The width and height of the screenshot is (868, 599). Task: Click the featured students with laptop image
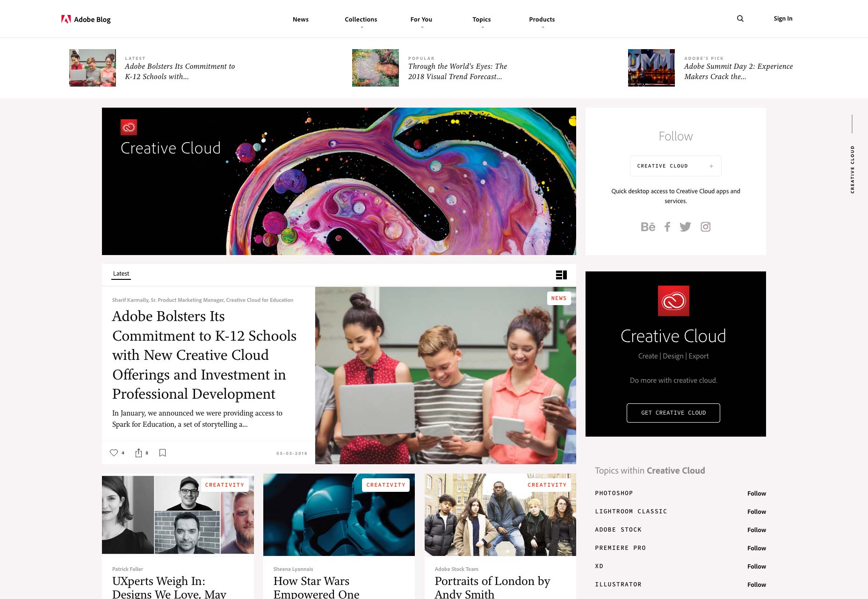(446, 375)
